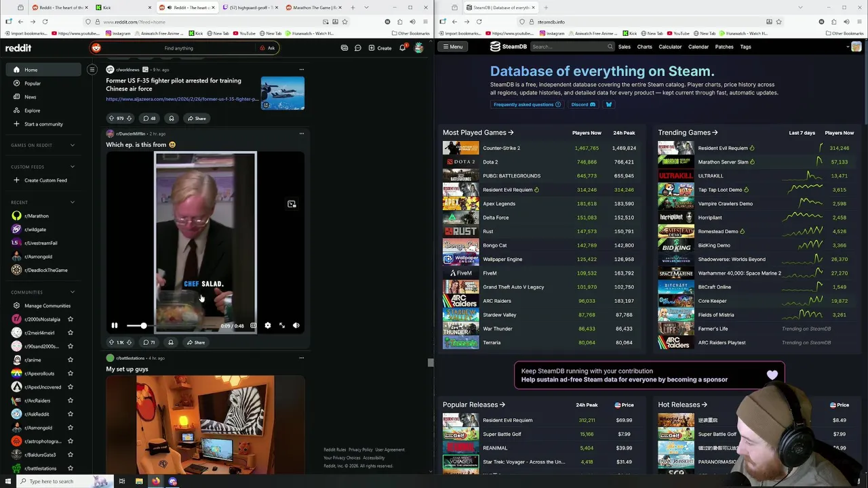Open Most Played Games page
Screen dimensions: 868x488
(x=478, y=133)
